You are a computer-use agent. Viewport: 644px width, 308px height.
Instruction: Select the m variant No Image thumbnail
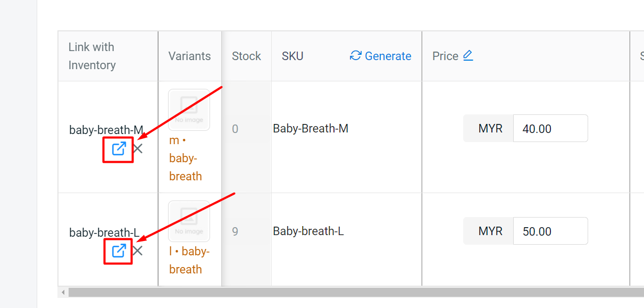pos(189,110)
